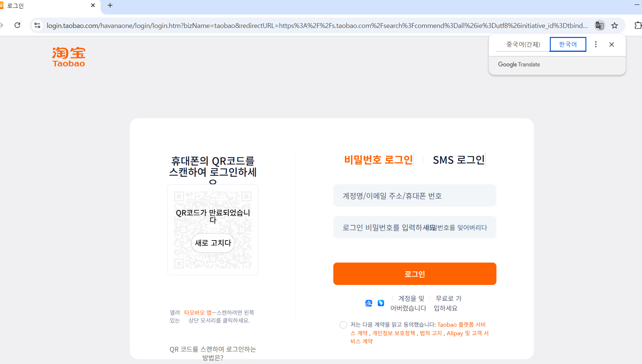Click the orange 로그인 button
The width and height of the screenshot is (642, 364).
[x=415, y=274]
